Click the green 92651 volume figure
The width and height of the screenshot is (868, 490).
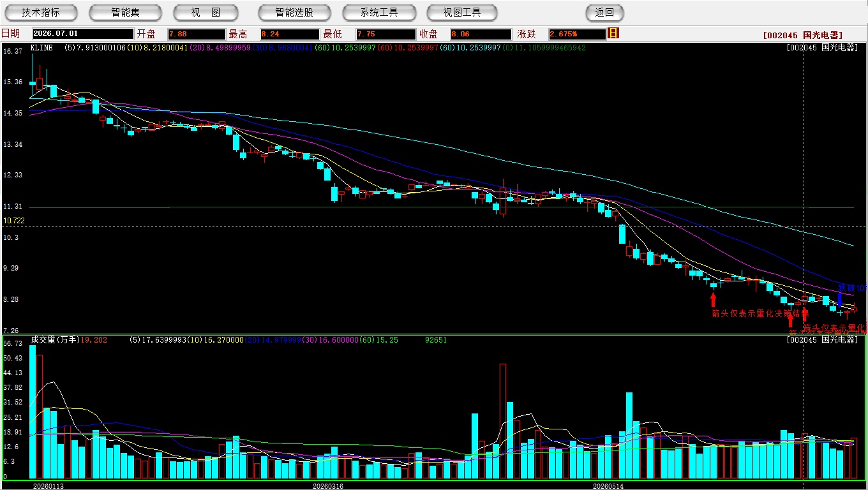pyautogui.click(x=436, y=340)
